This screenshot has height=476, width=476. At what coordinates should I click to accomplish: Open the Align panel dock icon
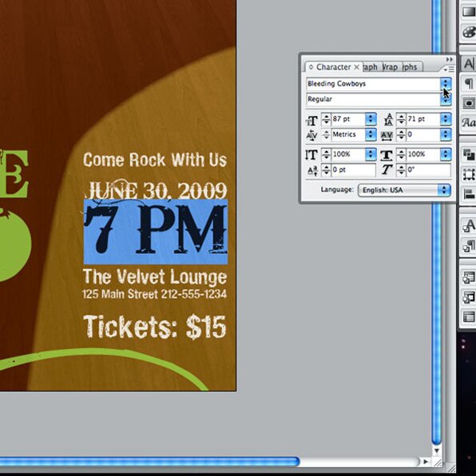pyautogui.click(x=469, y=194)
